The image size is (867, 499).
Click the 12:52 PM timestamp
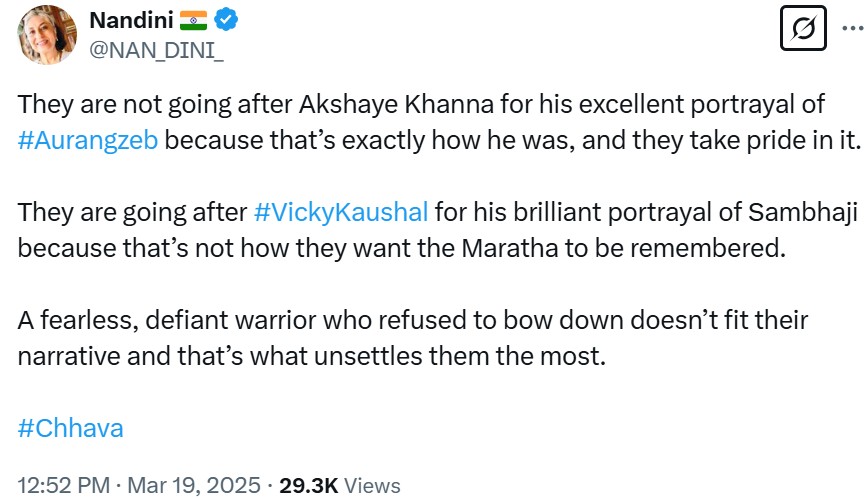pos(64,485)
